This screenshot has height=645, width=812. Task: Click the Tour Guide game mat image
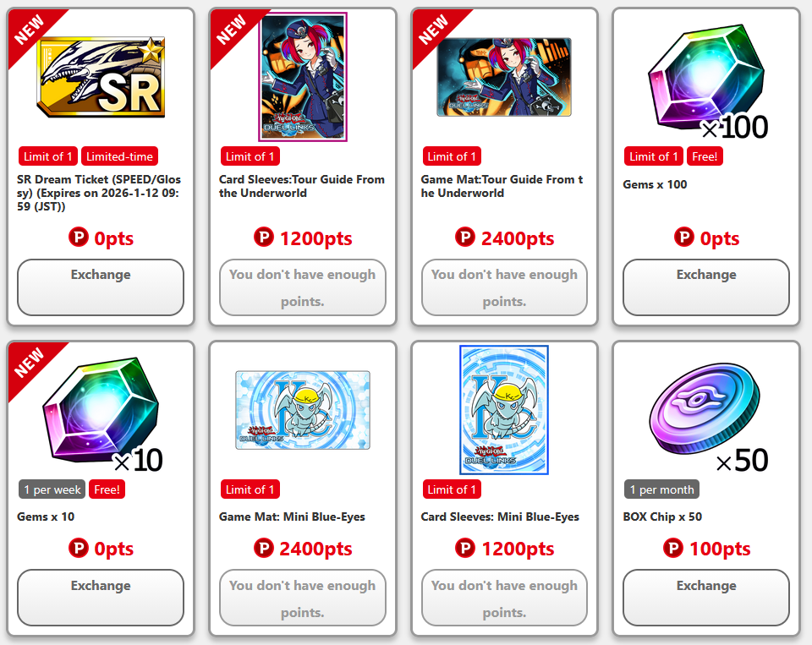(504, 77)
